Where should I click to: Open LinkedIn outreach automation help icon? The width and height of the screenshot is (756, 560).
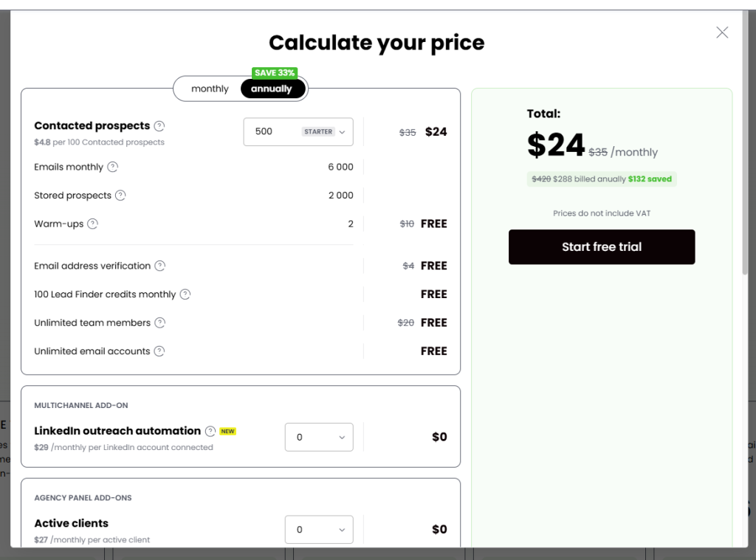[212, 431]
